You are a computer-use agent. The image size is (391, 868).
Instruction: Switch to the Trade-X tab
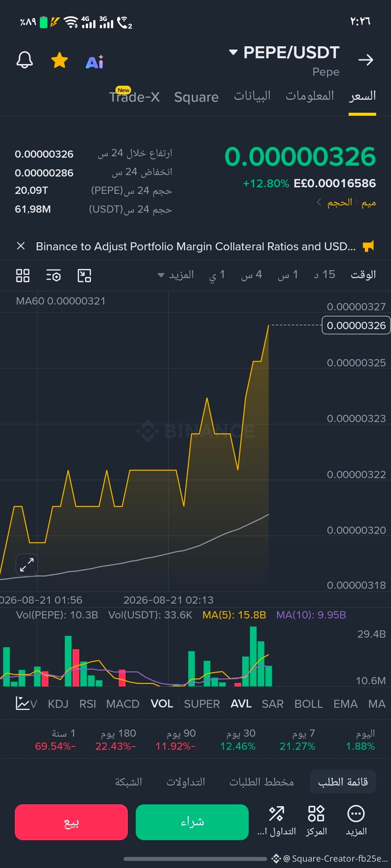point(134,96)
